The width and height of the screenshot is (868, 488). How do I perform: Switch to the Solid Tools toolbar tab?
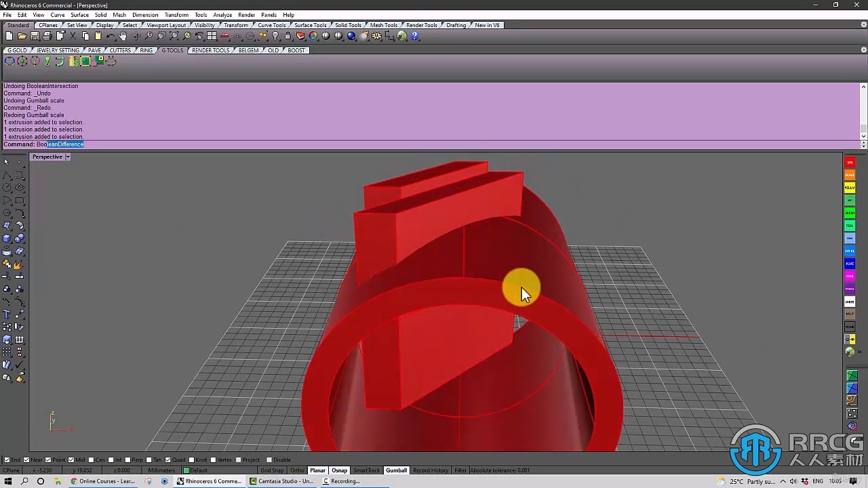pos(348,25)
